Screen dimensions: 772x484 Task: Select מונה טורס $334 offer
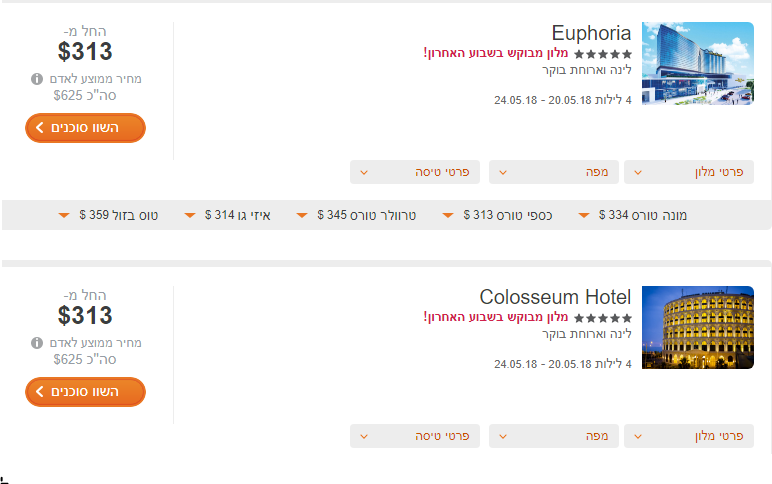633,215
